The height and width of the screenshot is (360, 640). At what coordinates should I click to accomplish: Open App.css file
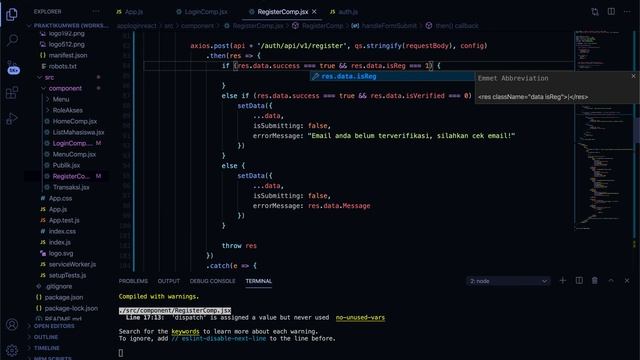pyautogui.click(x=60, y=198)
